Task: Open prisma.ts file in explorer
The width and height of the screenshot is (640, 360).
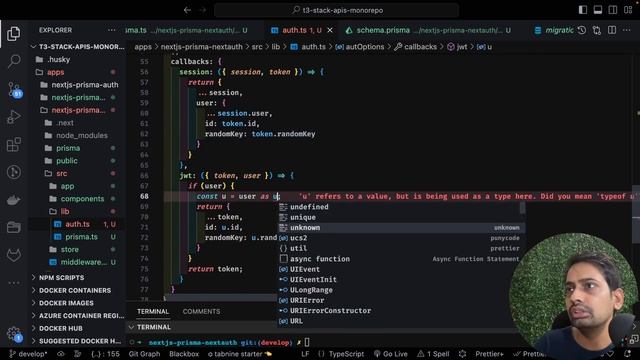Action: (x=78, y=237)
